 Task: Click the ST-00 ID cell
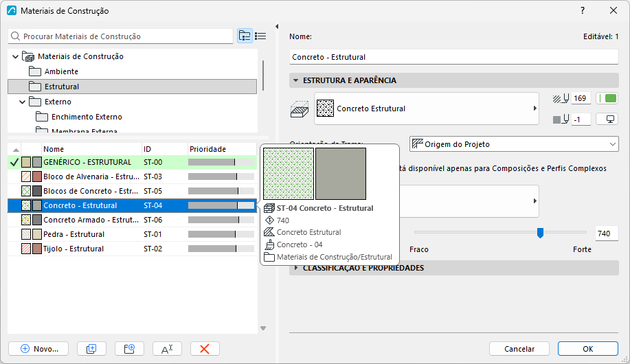(x=153, y=162)
